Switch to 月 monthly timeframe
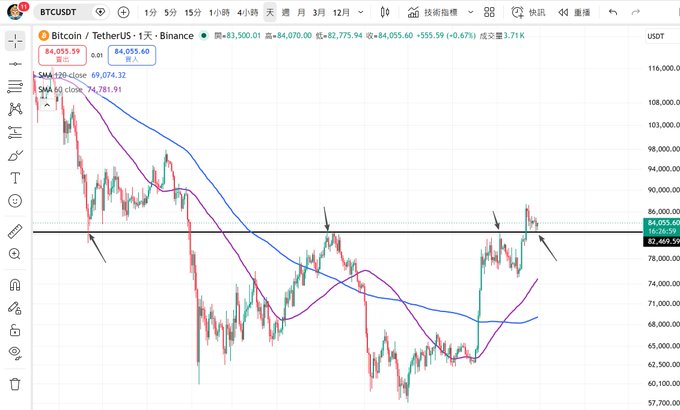 tap(301, 13)
